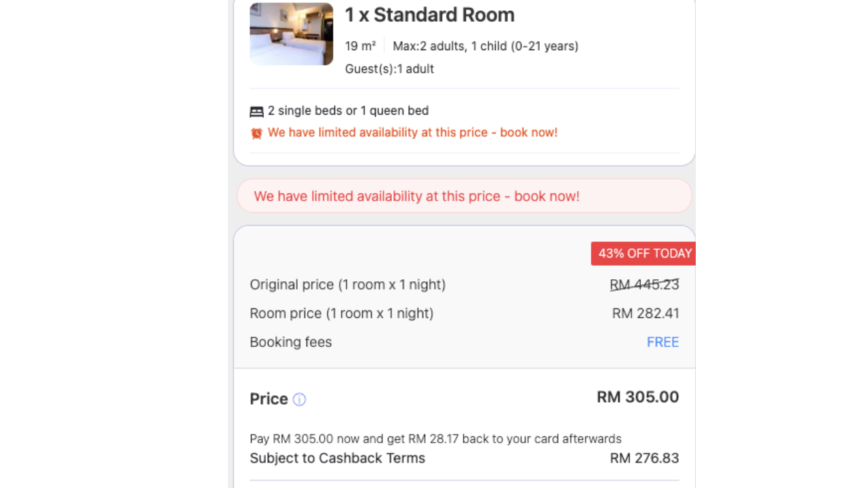Click the bed icon beside bed options
The height and width of the screenshot is (488, 868).
(x=256, y=111)
